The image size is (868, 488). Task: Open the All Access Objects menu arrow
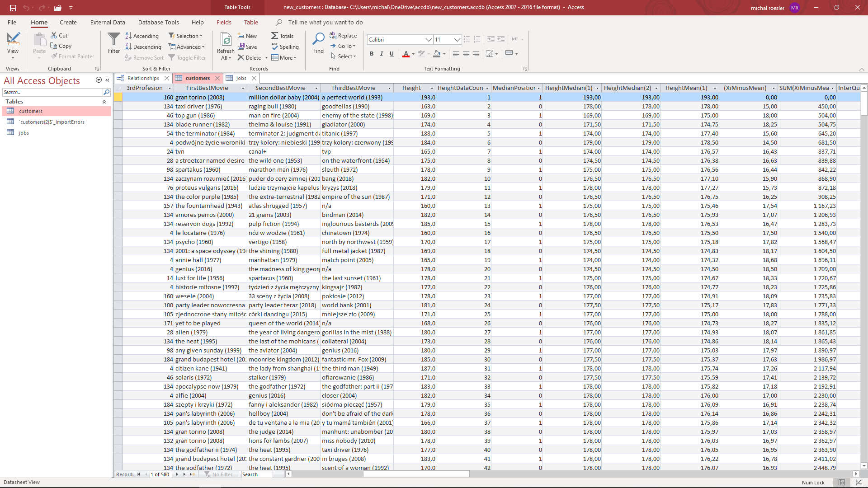click(99, 80)
